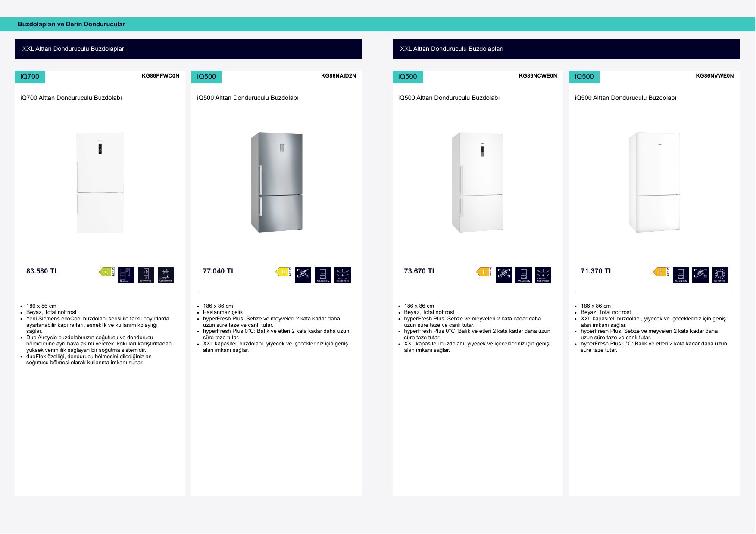Click the iQ500 badge on the KG86NAID2N card
The image size is (756, 534).
point(206,77)
